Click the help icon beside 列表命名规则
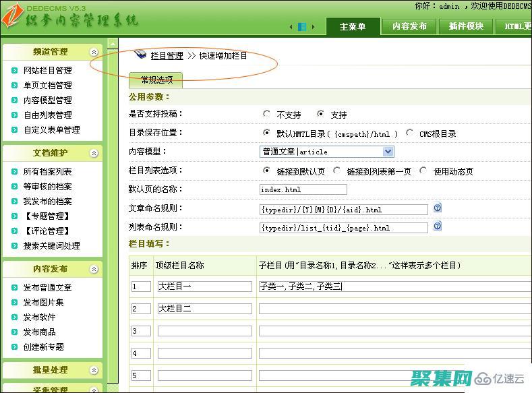The width and height of the screenshot is (532, 393). point(437,226)
